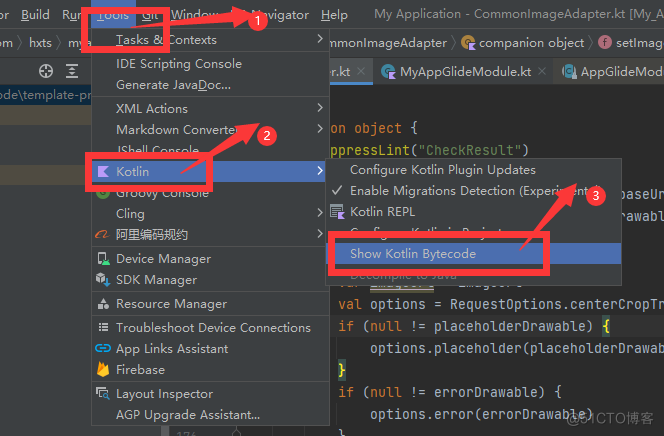Click the App Links Assistant icon
This screenshot has height=436, width=664.
point(103,348)
